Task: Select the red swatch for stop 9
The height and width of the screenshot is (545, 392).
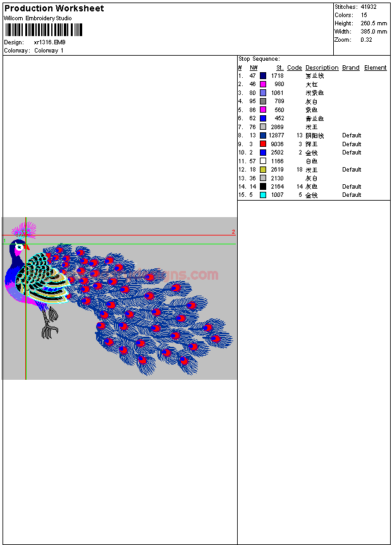Action: pos(263,144)
